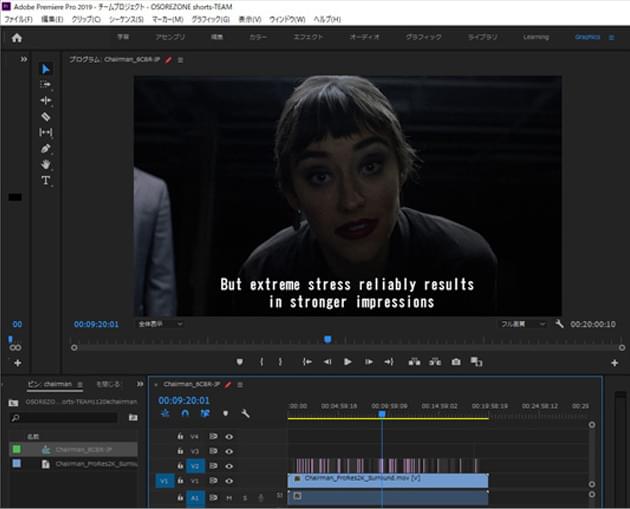Add a marker in the program monitor
The height and width of the screenshot is (509, 630).
(240, 361)
